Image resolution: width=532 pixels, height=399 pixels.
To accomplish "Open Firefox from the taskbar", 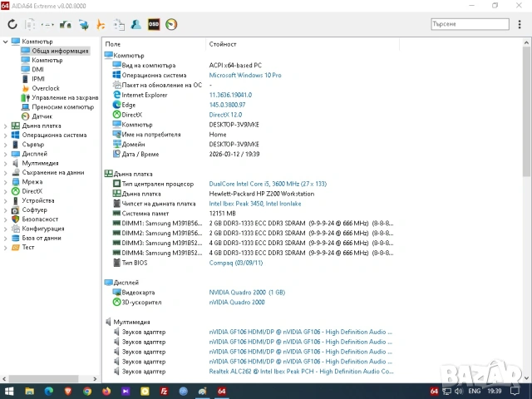I will pos(106,392).
